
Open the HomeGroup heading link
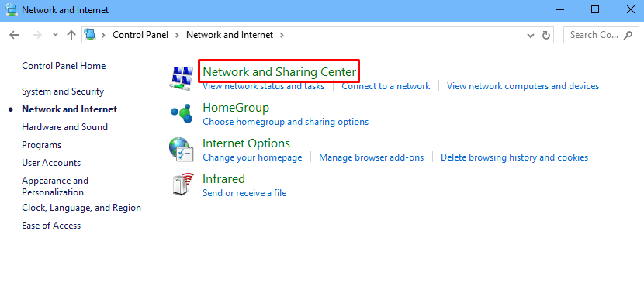click(x=236, y=108)
